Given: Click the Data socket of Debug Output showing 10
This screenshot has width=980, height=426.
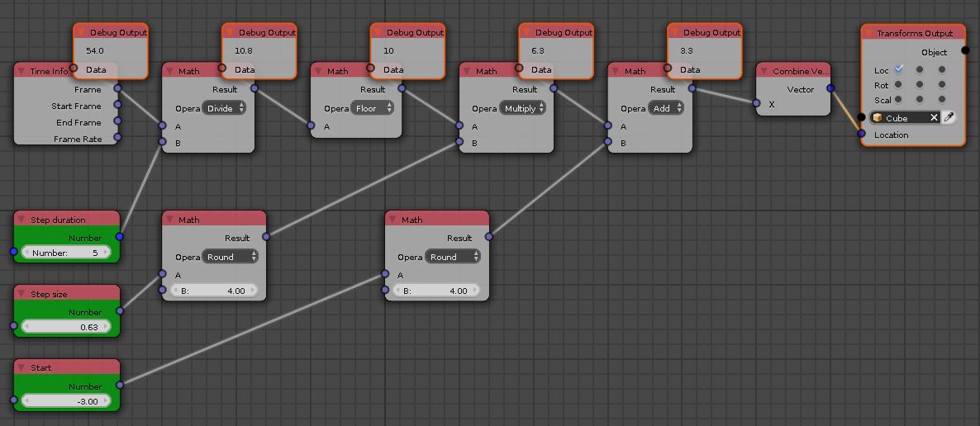Looking at the screenshot, I should click(371, 68).
